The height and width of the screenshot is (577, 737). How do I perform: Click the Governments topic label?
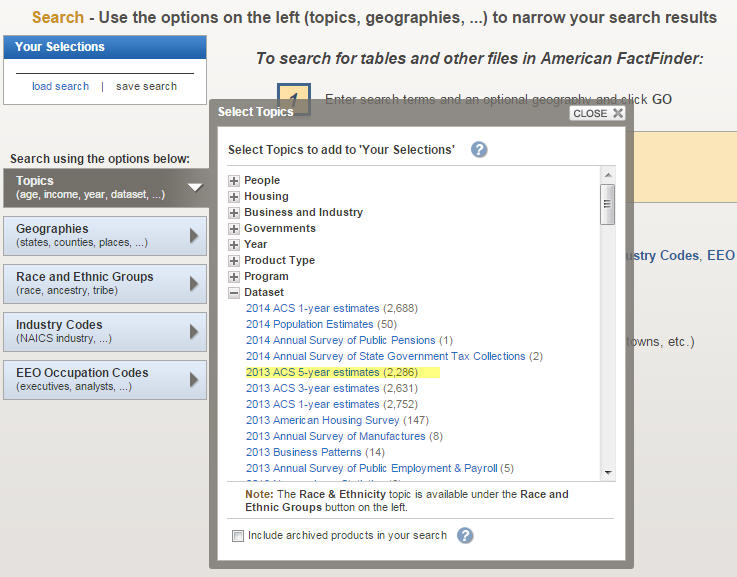click(280, 228)
